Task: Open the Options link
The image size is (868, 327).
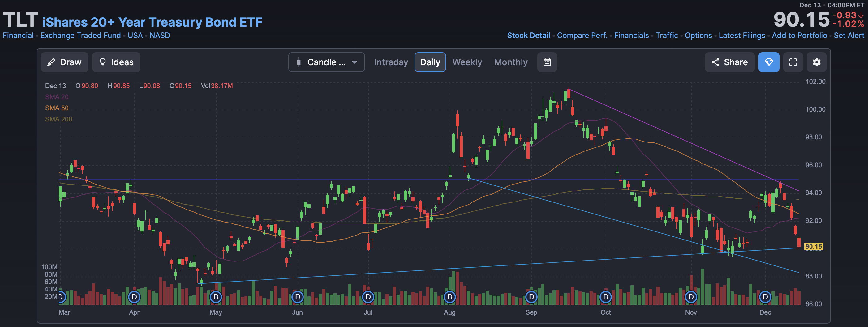Action: tap(698, 35)
